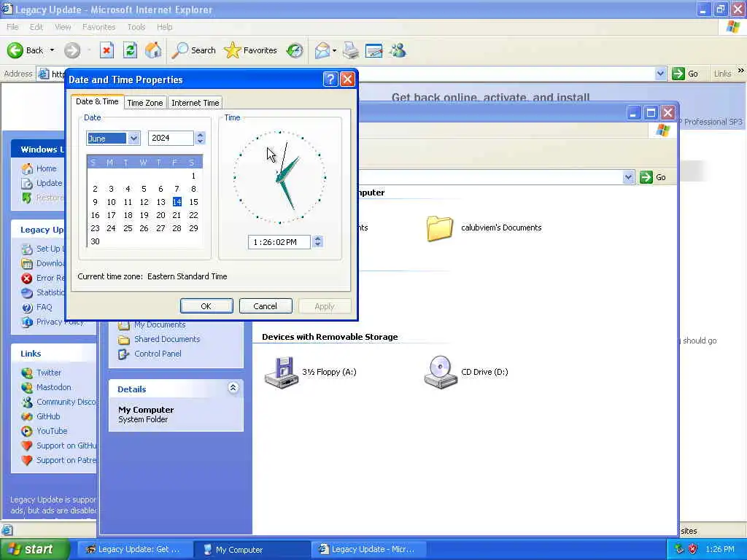Click the time field 1:26:02 PM

(x=279, y=242)
